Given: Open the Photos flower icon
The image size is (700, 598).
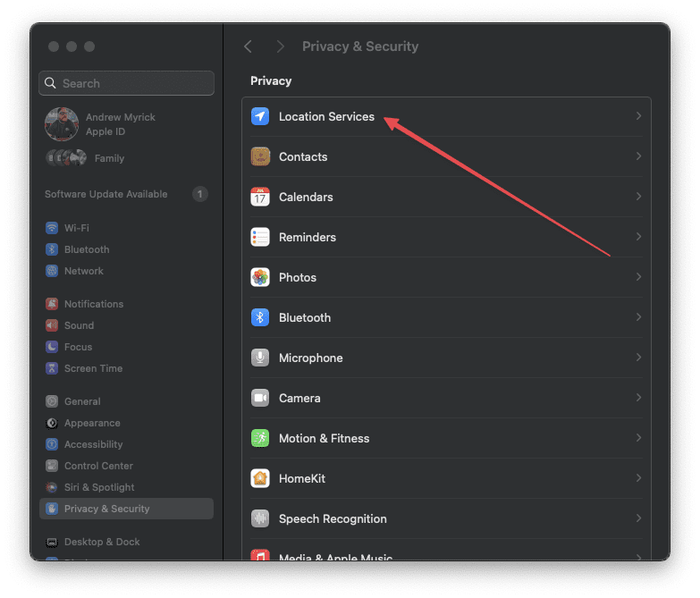Looking at the screenshot, I should pos(260,277).
